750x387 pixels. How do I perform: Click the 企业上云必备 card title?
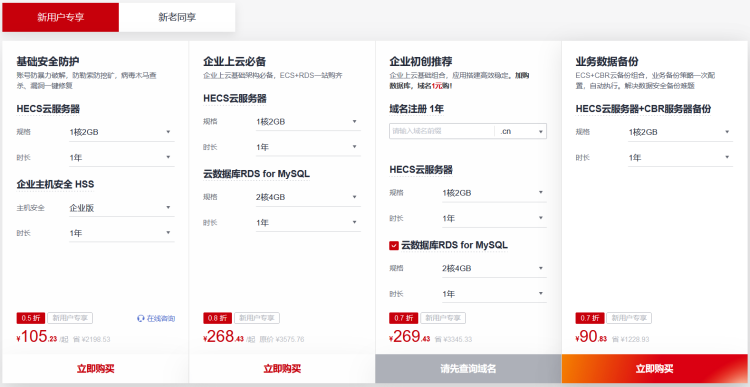click(x=234, y=61)
